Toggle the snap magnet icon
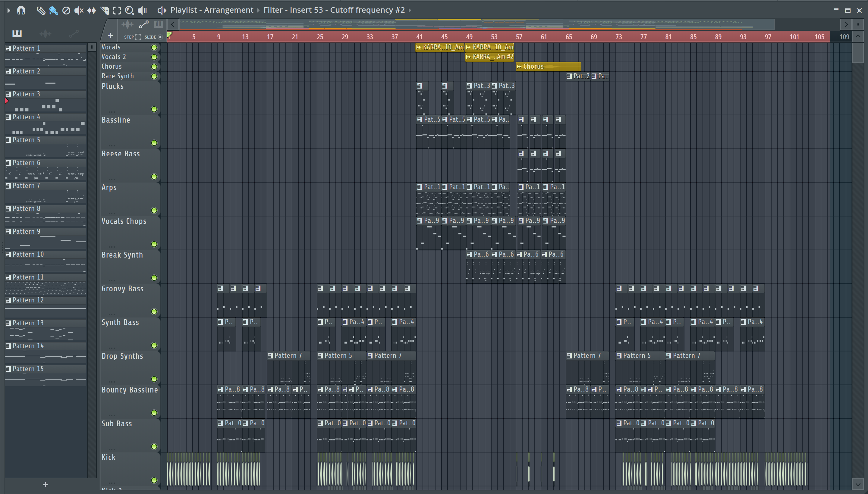This screenshot has width=868, height=494. (21, 11)
